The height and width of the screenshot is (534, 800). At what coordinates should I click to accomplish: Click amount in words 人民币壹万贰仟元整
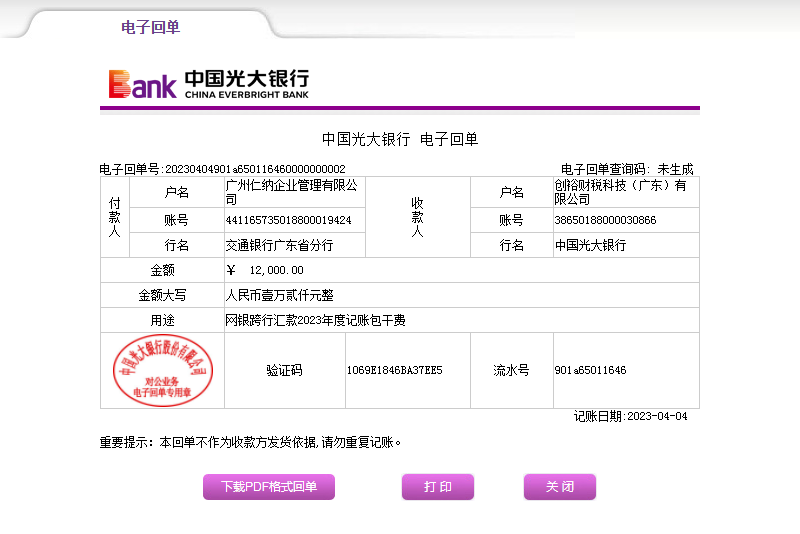click(x=279, y=295)
